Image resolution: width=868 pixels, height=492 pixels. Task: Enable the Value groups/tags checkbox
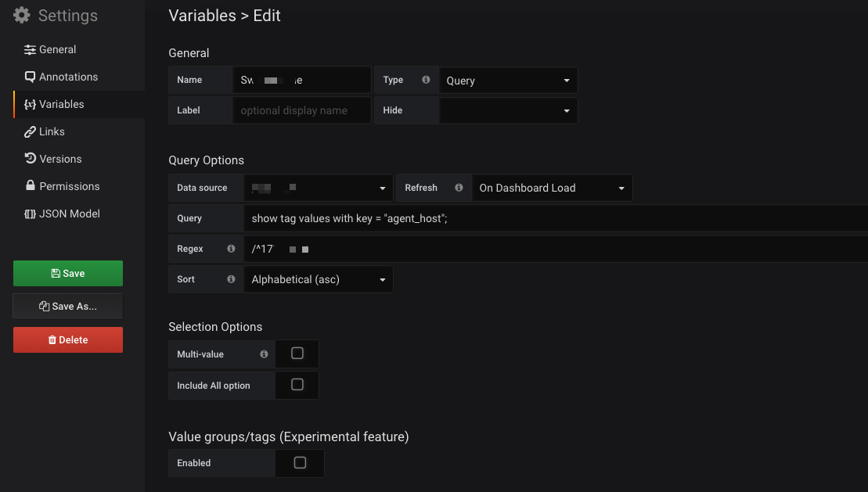(300, 463)
